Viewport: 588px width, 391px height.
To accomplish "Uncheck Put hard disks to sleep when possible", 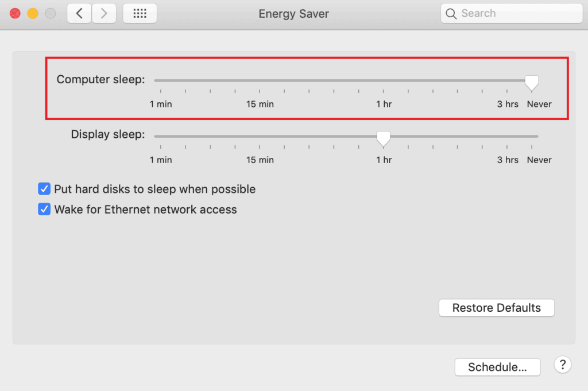I will pyautogui.click(x=44, y=188).
